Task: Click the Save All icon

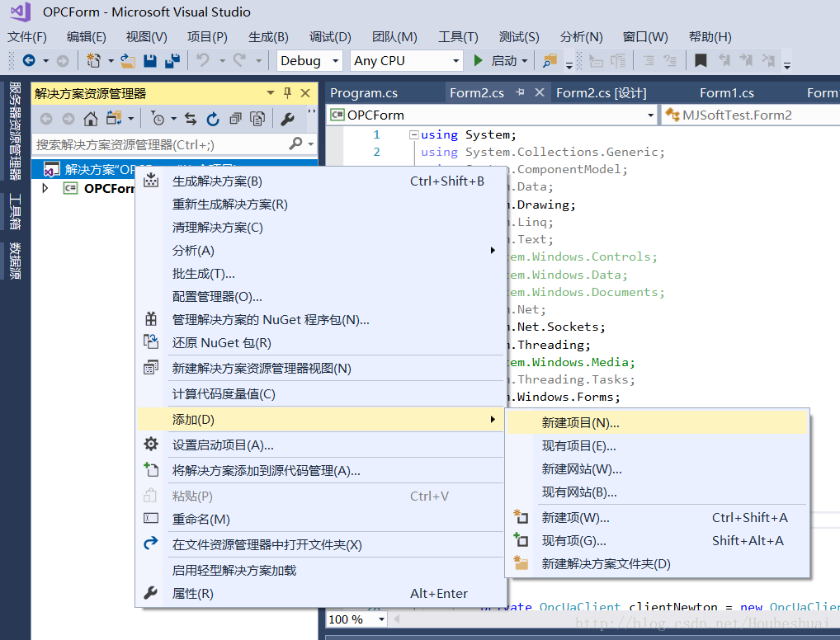Action: 172,60
